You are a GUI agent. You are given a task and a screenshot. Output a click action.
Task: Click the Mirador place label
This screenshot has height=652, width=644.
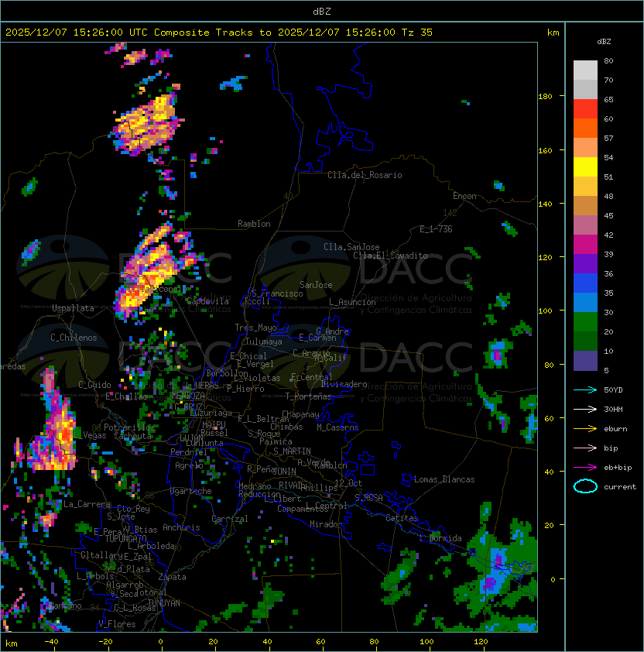327,524
